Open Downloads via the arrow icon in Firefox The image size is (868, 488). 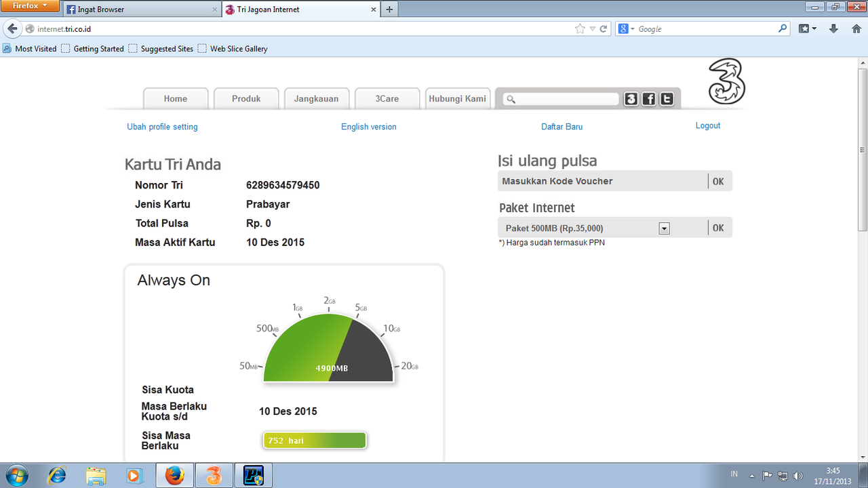click(833, 28)
